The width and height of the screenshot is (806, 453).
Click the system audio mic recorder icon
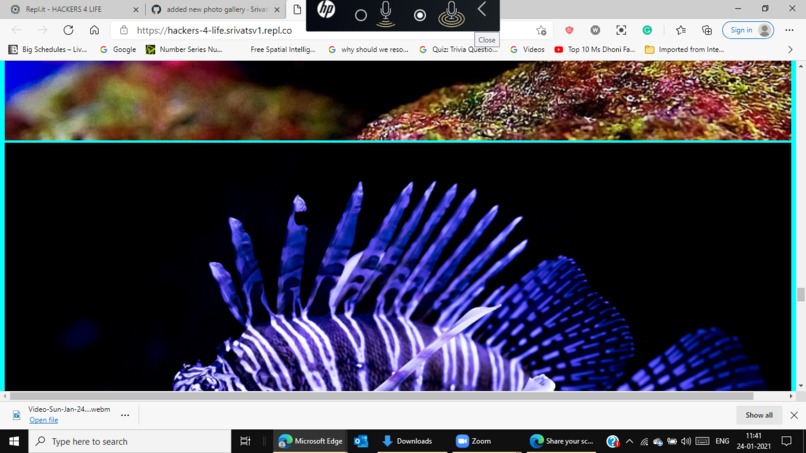click(451, 13)
